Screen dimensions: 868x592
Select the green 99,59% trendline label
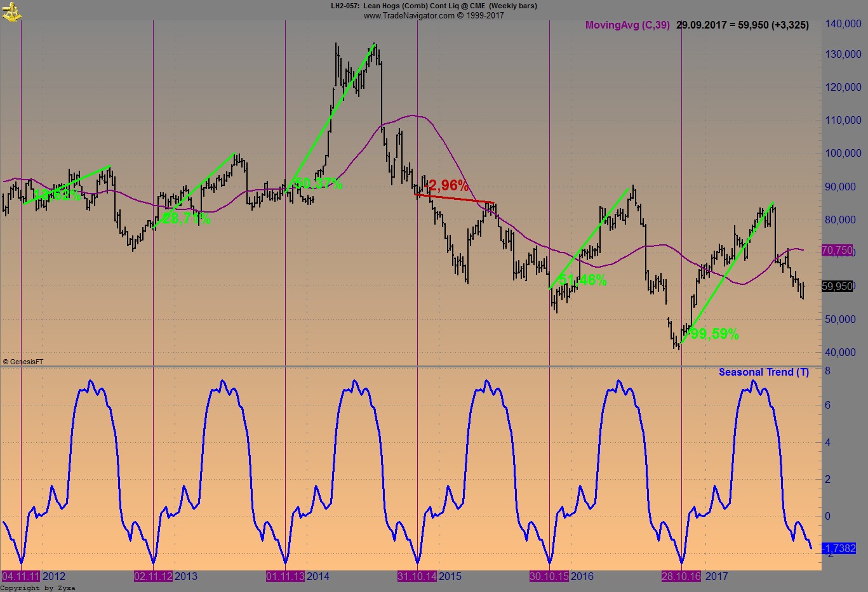click(x=713, y=332)
